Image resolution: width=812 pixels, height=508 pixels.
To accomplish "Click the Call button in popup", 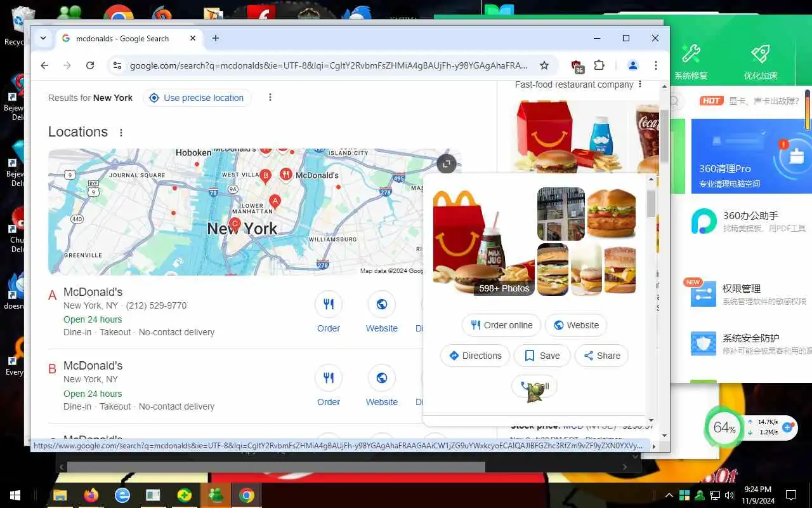I will pos(534,386).
